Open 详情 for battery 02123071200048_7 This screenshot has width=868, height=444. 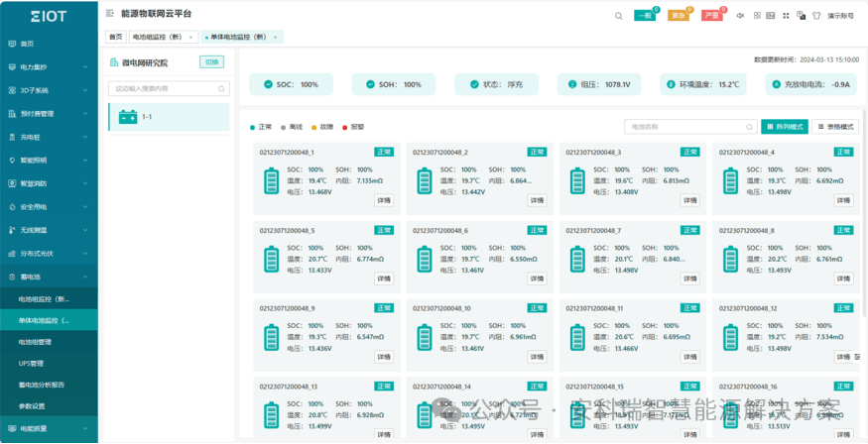(x=689, y=278)
